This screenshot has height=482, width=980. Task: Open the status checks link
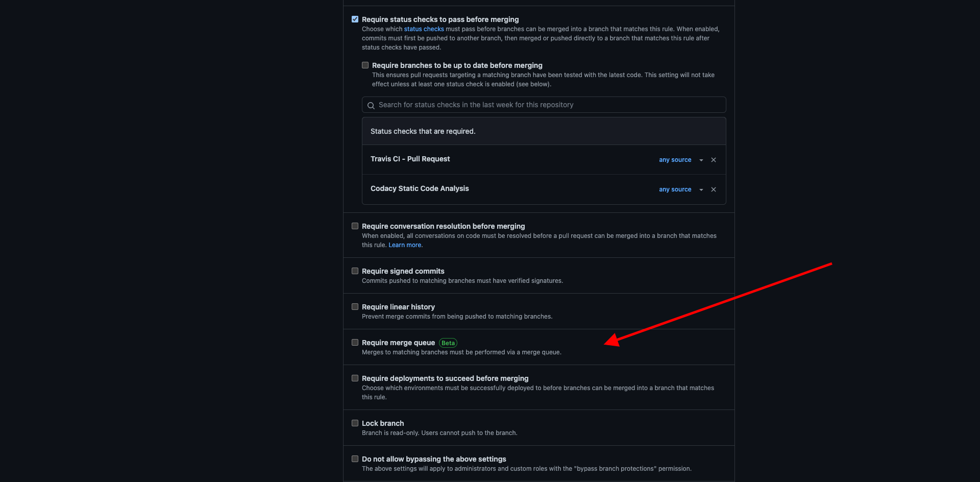[x=424, y=29]
